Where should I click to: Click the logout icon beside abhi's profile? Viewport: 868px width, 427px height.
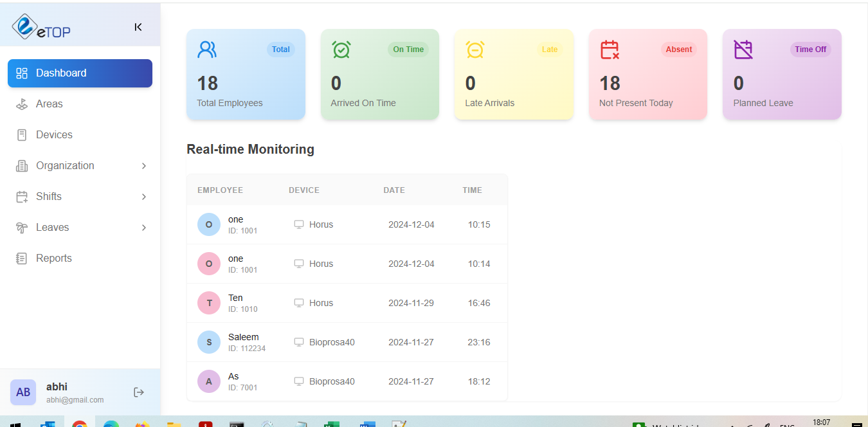pyautogui.click(x=138, y=392)
